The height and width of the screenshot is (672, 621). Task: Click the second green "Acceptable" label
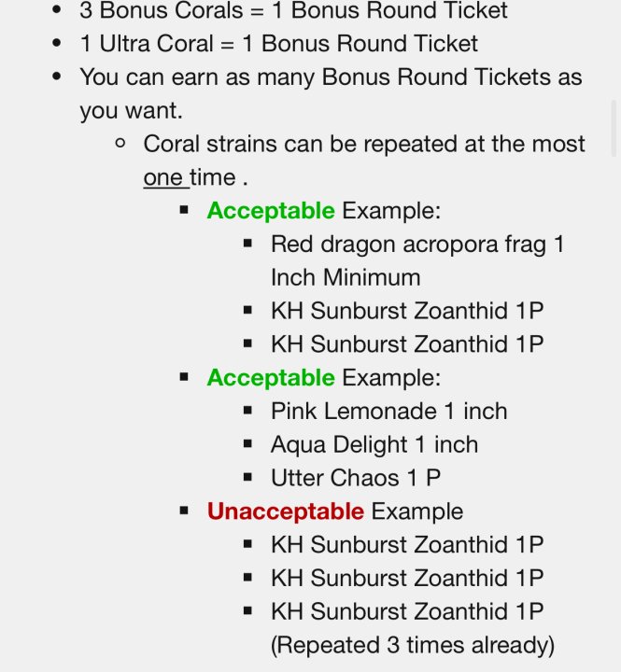270,378
